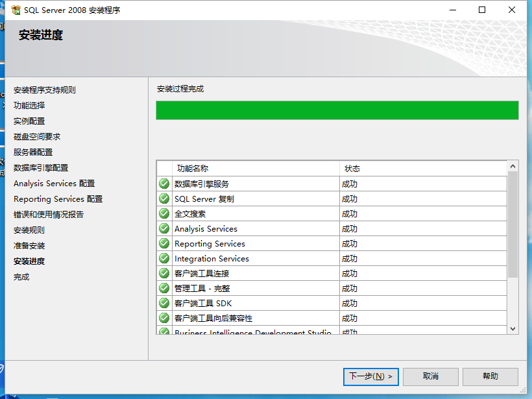
Task: Click Integration Services feature name cell
Action: click(256, 258)
